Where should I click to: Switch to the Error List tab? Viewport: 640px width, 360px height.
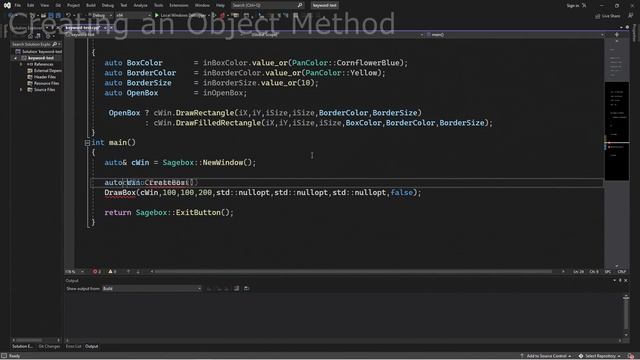[x=73, y=346]
